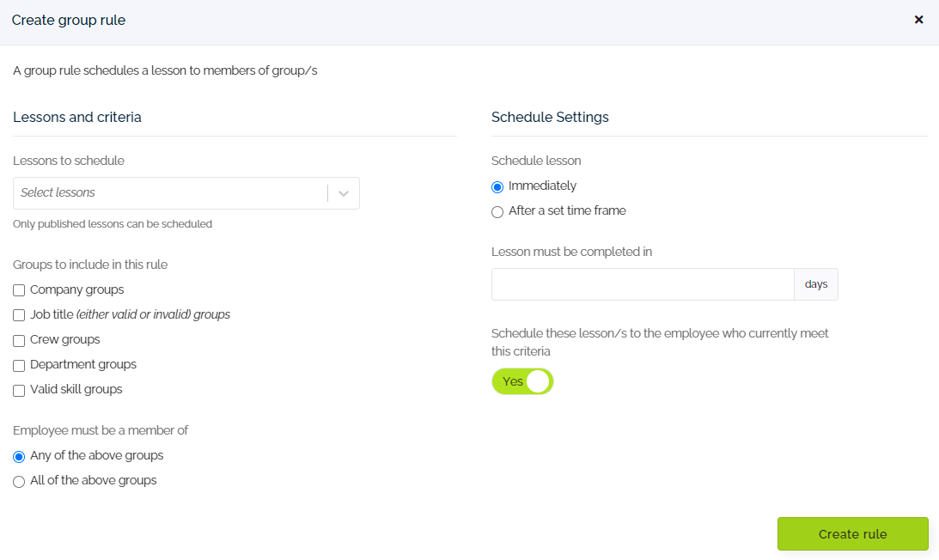The width and height of the screenshot is (939, 560).
Task: Close the Create group rule dialog
Action: [x=918, y=19]
